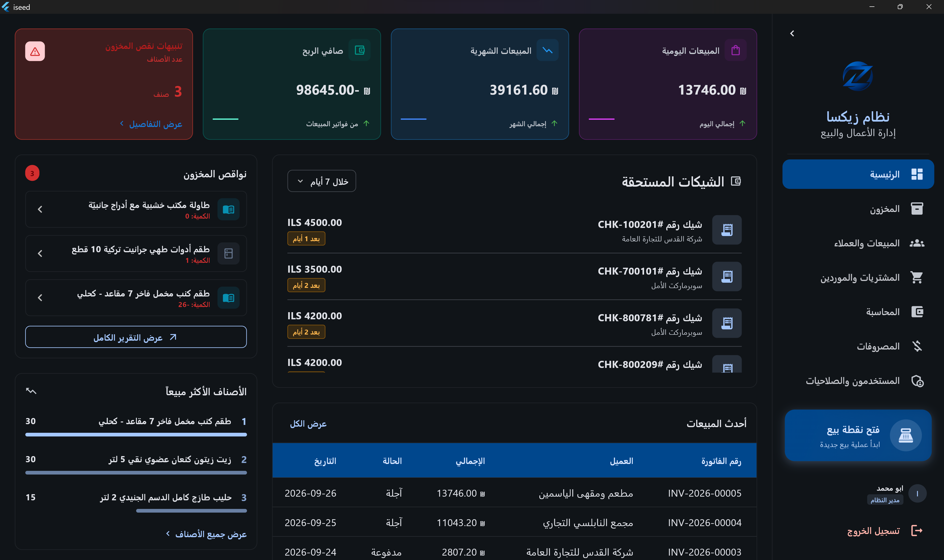Click the receipt icon of check CHK-800781

pos(726,323)
